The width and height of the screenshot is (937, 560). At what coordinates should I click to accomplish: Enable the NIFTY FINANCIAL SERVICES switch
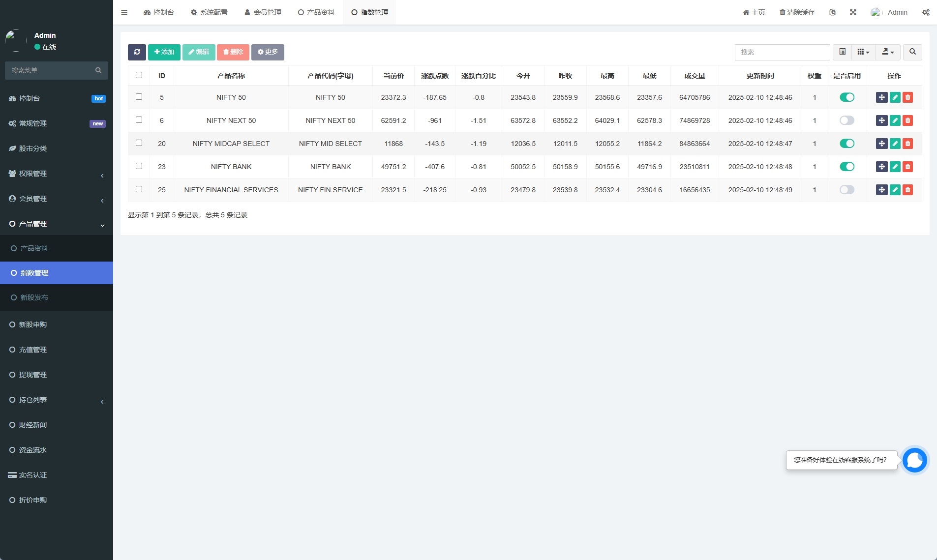click(846, 190)
